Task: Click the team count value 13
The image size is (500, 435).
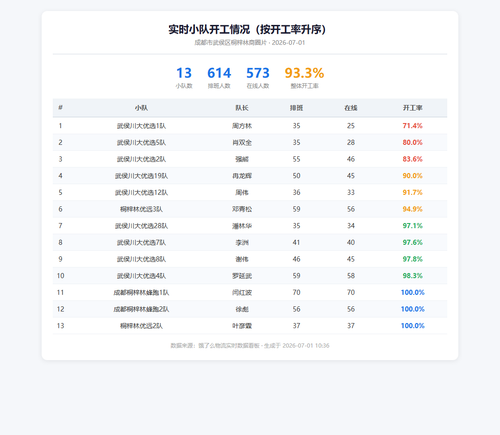Action: (184, 73)
